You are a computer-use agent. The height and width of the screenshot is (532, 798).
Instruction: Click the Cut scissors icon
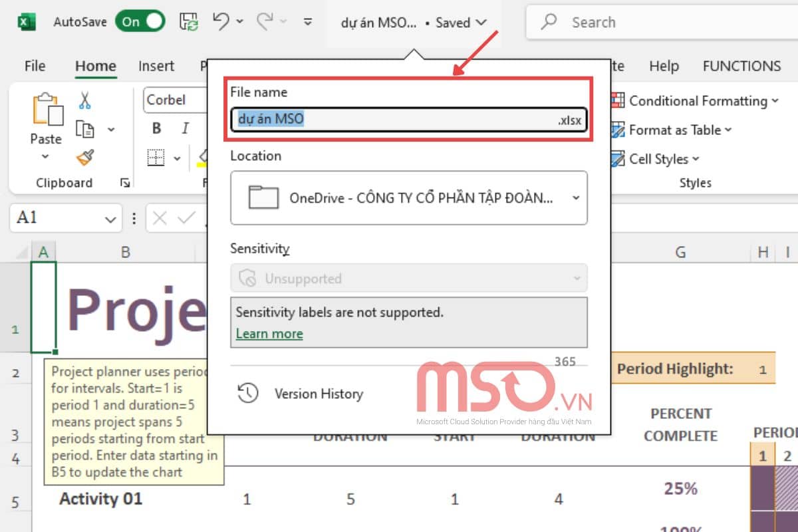pyautogui.click(x=84, y=100)
